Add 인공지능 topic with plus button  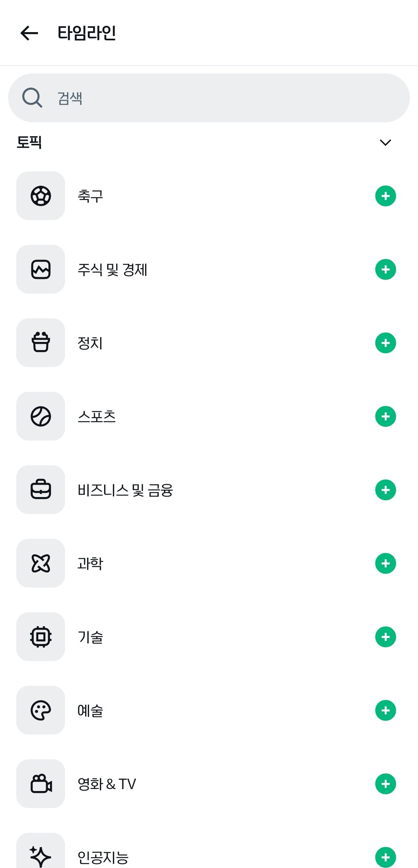(x=385, y=857)
